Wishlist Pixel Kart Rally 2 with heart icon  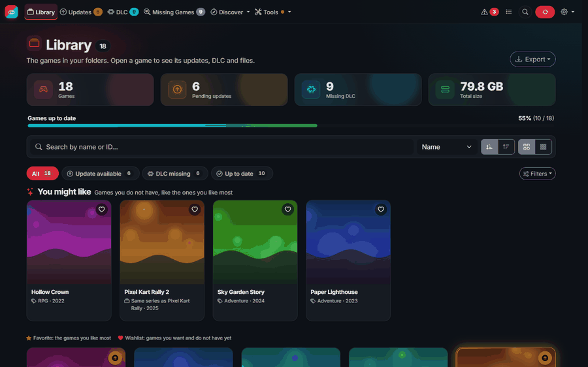pos(195,210)
